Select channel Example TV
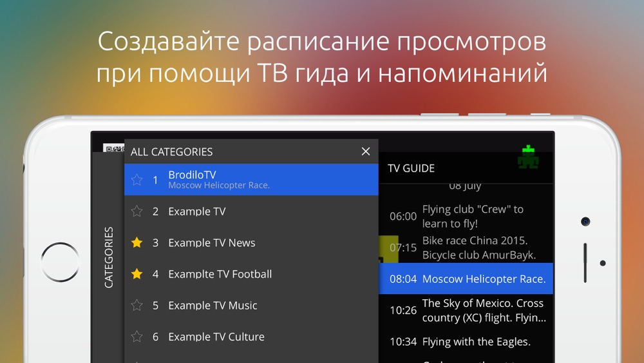644x363 pixels. click(251, 211)
